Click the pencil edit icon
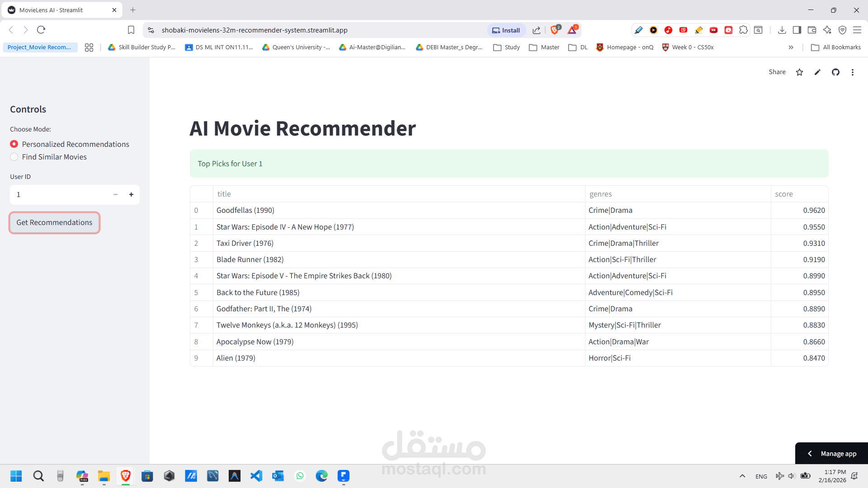This screenshot has height=488, width=868. coord(817,72)
